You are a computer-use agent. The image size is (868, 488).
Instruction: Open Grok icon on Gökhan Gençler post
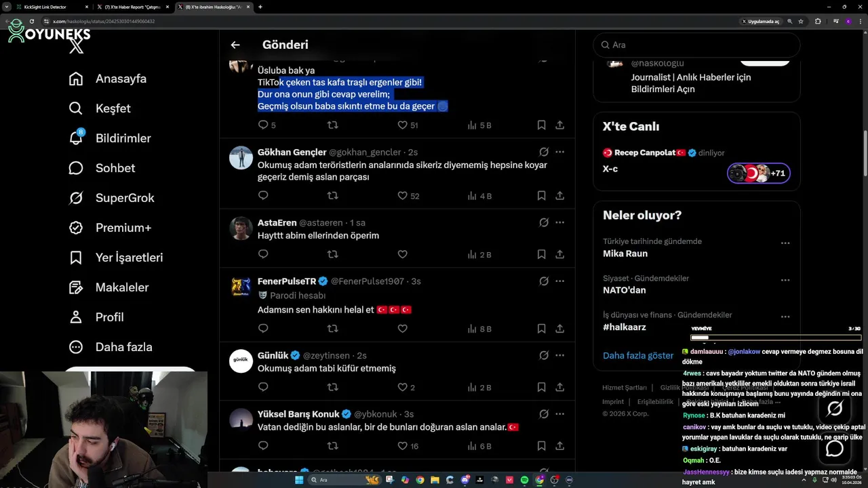click(x=544, y=152)
